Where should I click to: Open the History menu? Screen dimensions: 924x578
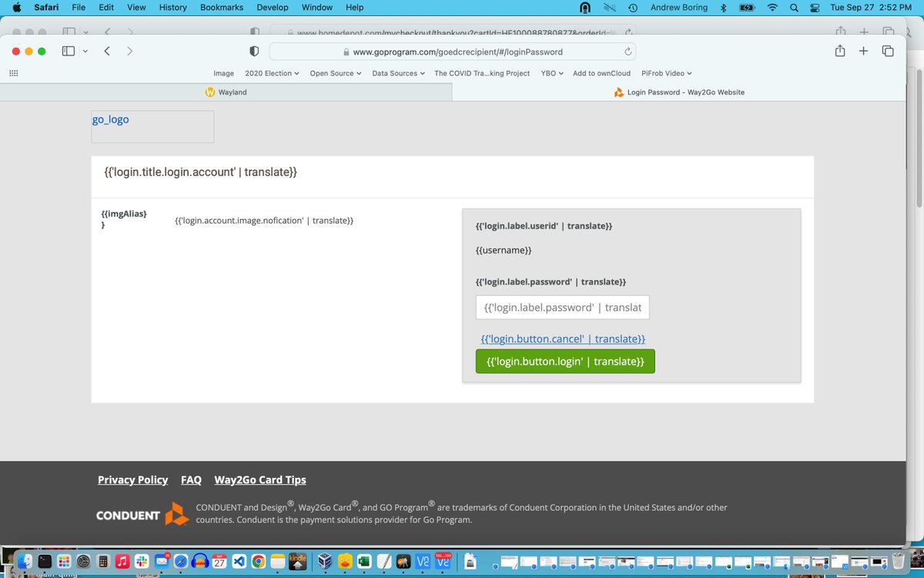[x=172, y=7]
